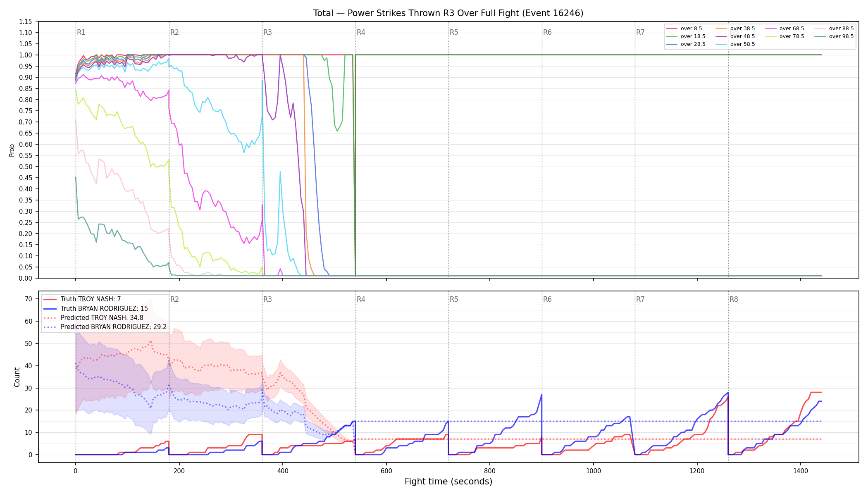
Task: Select the 'over 48.5' legend entry
Action: (x=735, y=36)
